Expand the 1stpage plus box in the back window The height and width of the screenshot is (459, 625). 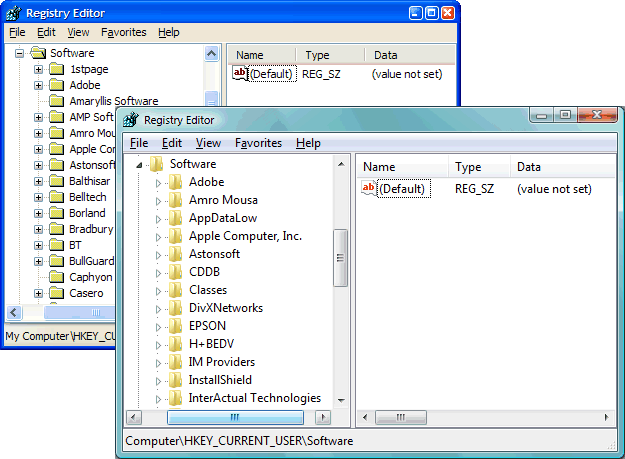[x=38, y=69]
